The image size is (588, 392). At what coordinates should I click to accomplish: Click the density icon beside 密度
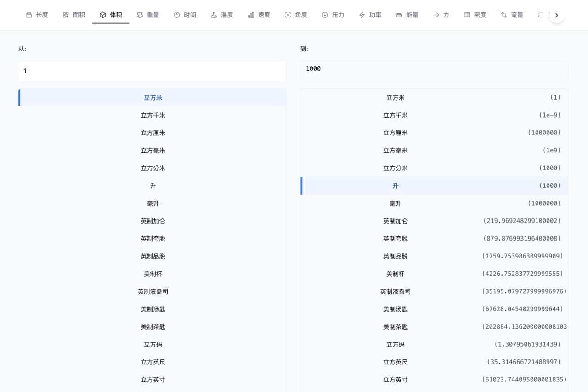point(467,15)
